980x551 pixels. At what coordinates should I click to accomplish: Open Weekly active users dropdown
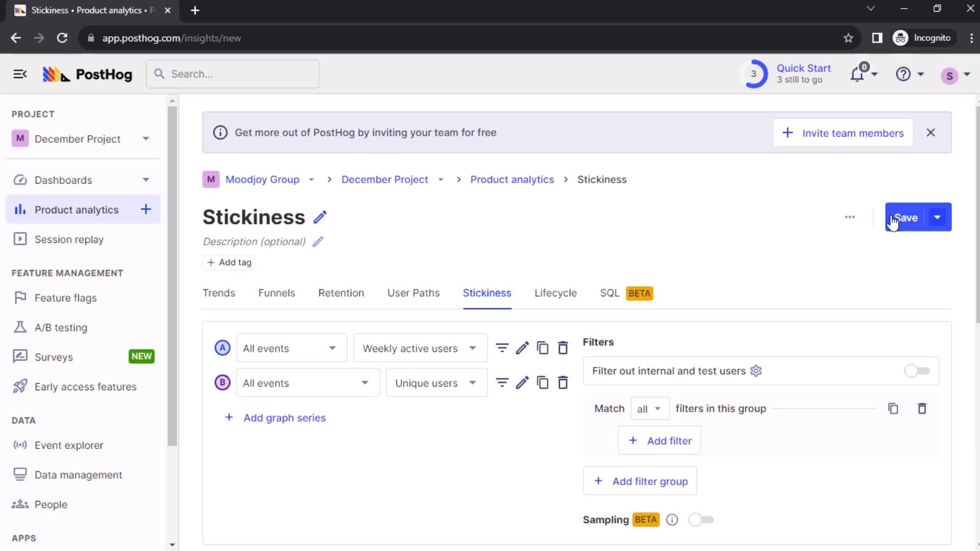(421, 348)
